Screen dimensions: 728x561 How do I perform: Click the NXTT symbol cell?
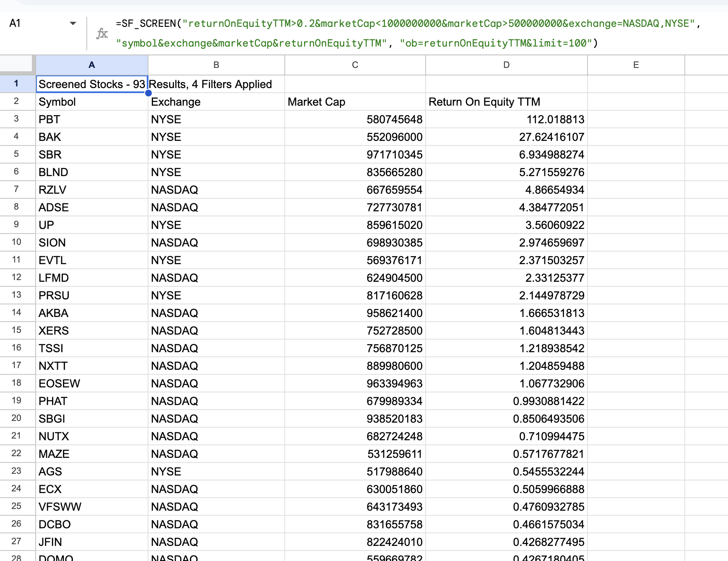pyautogui.click(x=92, y=366)
